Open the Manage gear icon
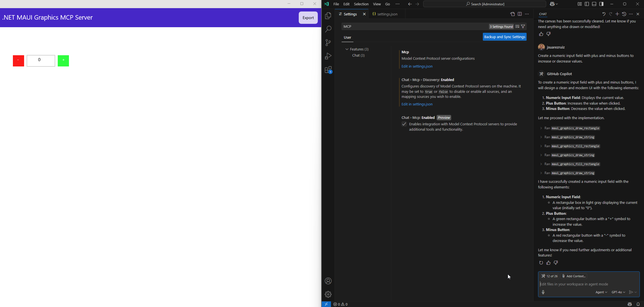The height and width of the screenshot is (307, 644). [328, 295]
